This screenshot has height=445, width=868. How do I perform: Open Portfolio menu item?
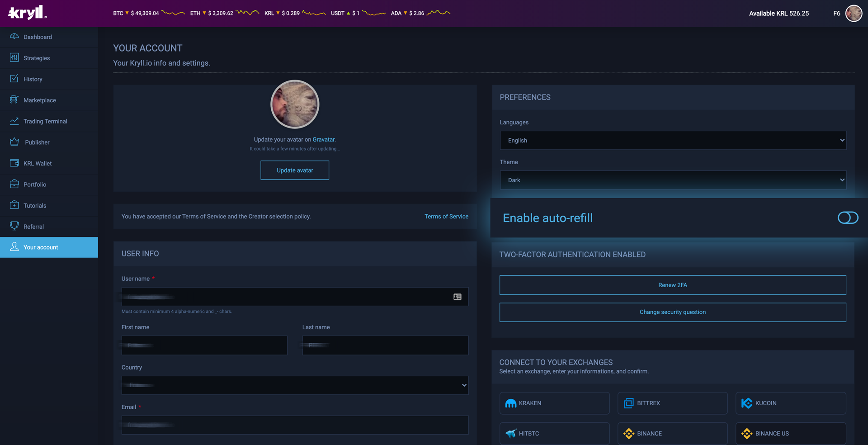(49, 185)
